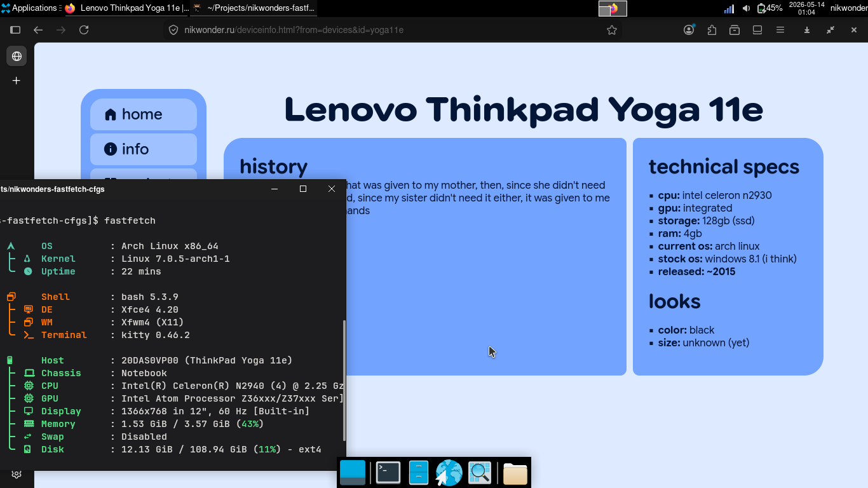868x488 pixels.
Task: Switch to the ~/Projects/nikwonders-fastf... terminal window button
Action: point(254,8)
